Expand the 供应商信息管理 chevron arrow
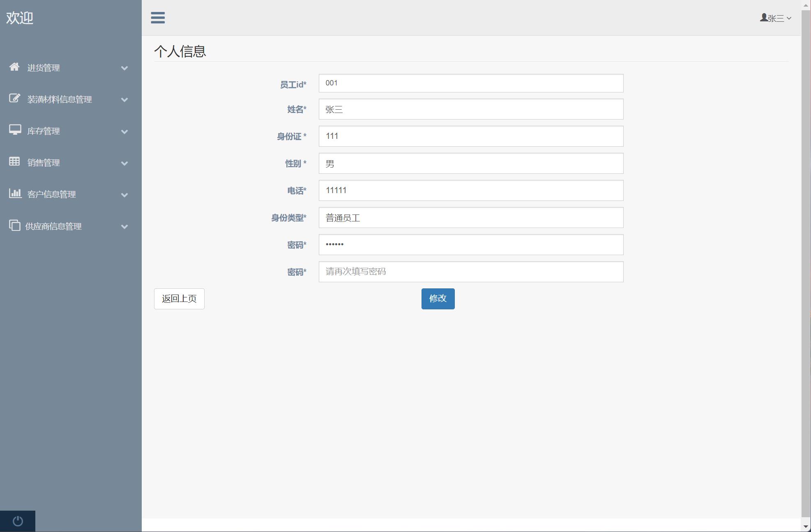 (124, 227)
